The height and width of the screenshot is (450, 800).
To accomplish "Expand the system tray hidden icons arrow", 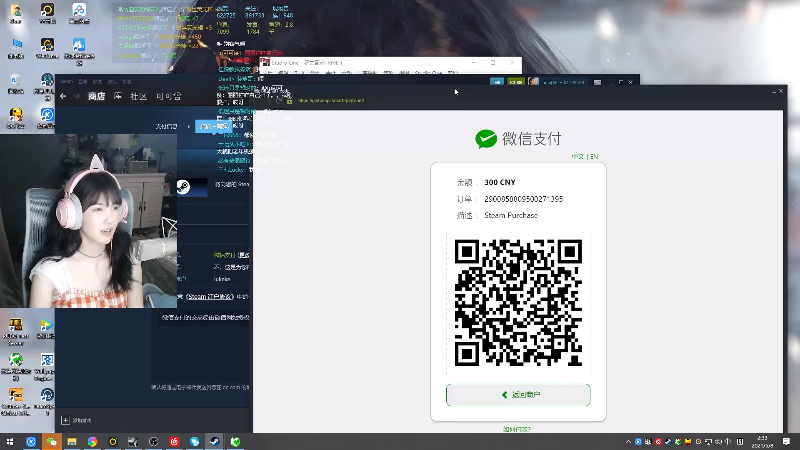I will (628, 442).
